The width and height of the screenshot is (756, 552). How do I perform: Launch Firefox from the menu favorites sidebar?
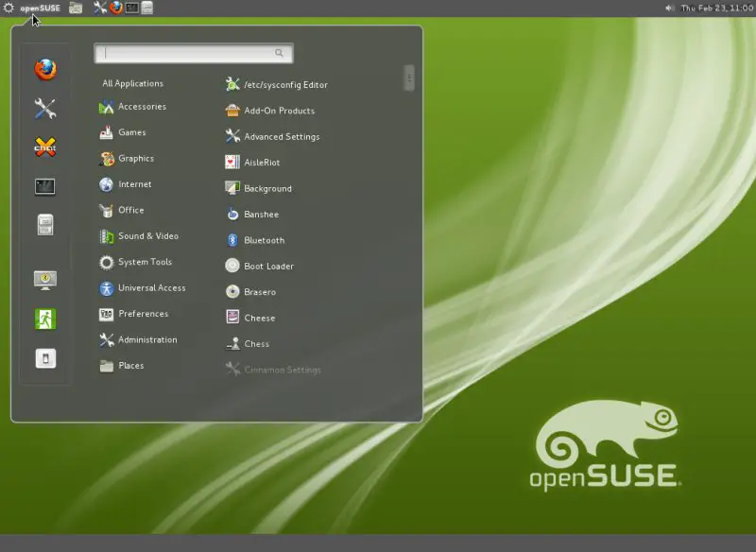tap(45, 69)
